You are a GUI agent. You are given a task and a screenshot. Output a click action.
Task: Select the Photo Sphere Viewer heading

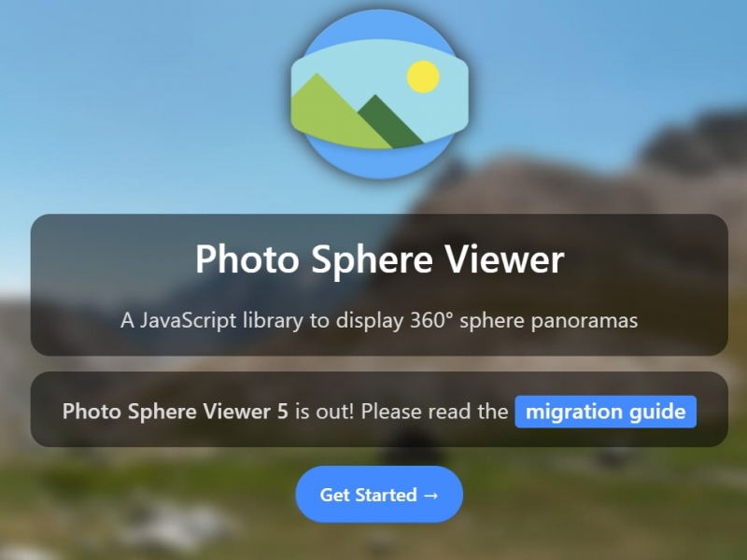click(x=380, y=259)
